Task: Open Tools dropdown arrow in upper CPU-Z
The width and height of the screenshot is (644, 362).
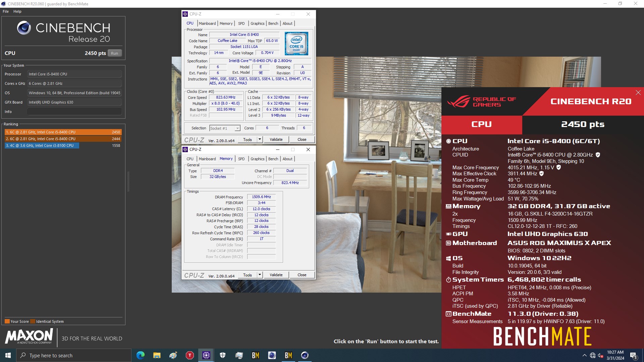Action: (259, 139)
